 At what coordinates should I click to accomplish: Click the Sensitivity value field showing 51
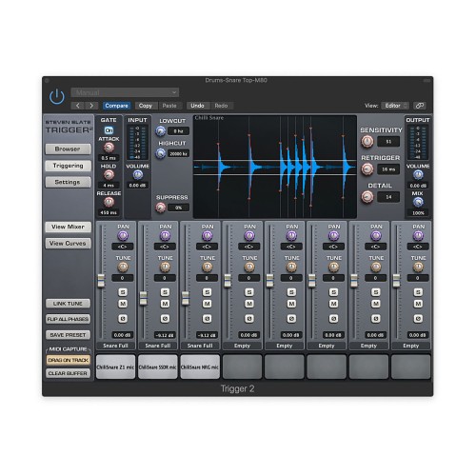point(388,142)
